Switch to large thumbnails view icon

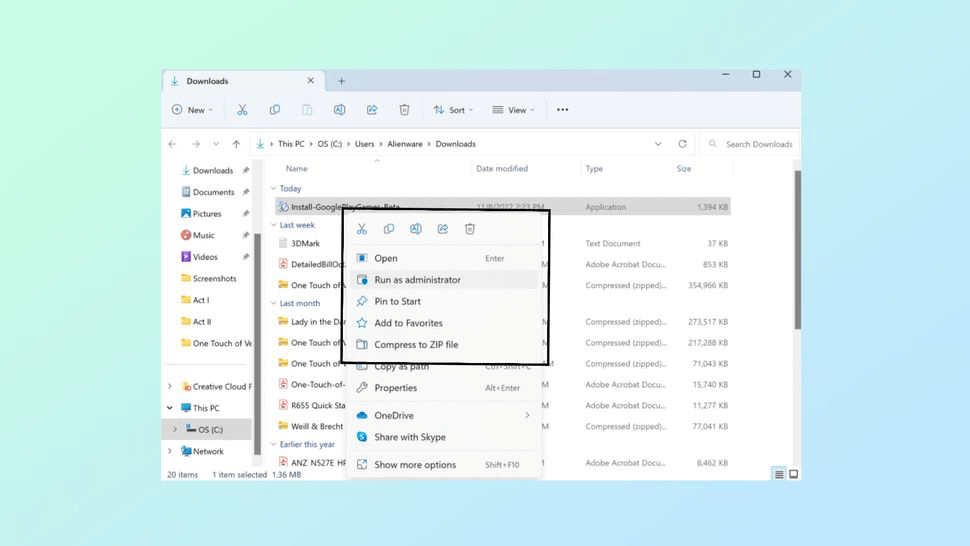tap(794, 474)
